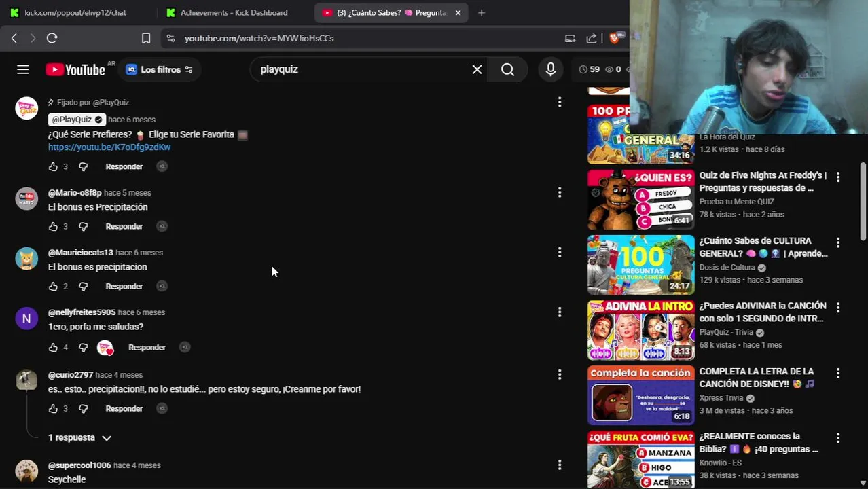Open the YouTube hamburger guide menu
The image size is (868, 489).
tap(22, 69)
